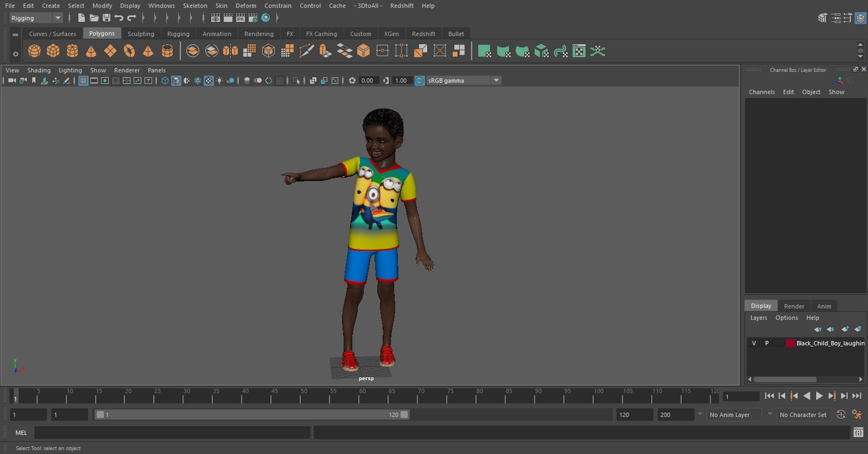Open Render Settings icon in status line

coord(253,18)
